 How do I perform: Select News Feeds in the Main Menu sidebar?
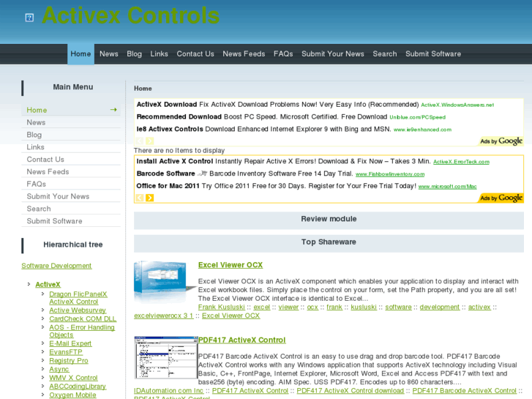pos(71,172)
